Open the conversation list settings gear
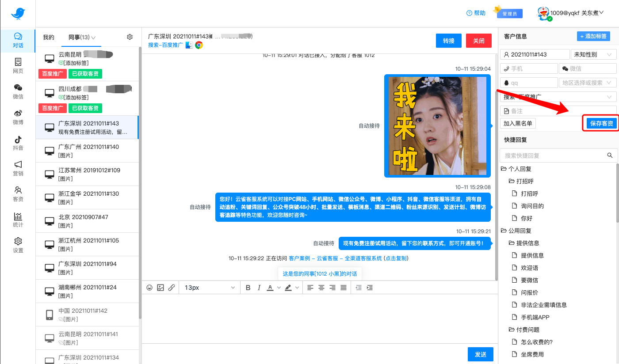The height and width of the screenshot is (364, 619). click(130, 37)
